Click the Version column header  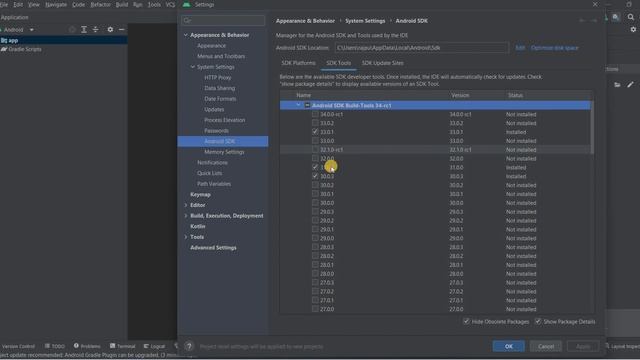460,95
